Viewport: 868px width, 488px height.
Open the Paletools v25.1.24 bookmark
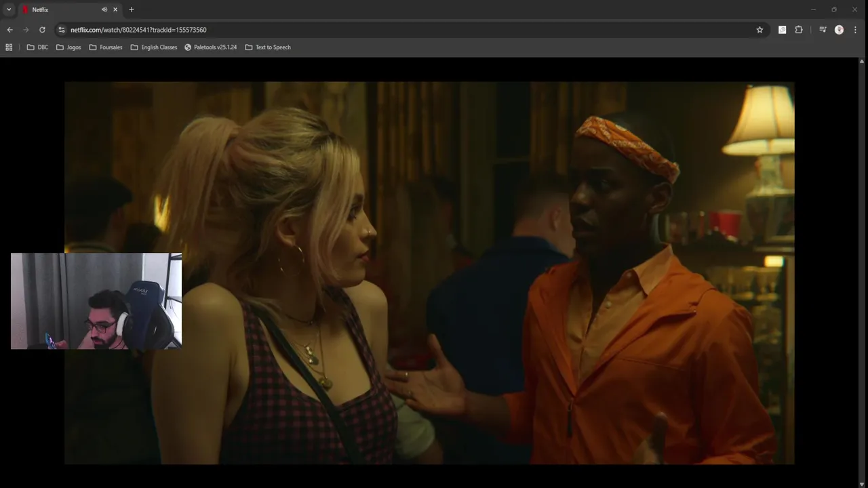(x=211, y=47)
